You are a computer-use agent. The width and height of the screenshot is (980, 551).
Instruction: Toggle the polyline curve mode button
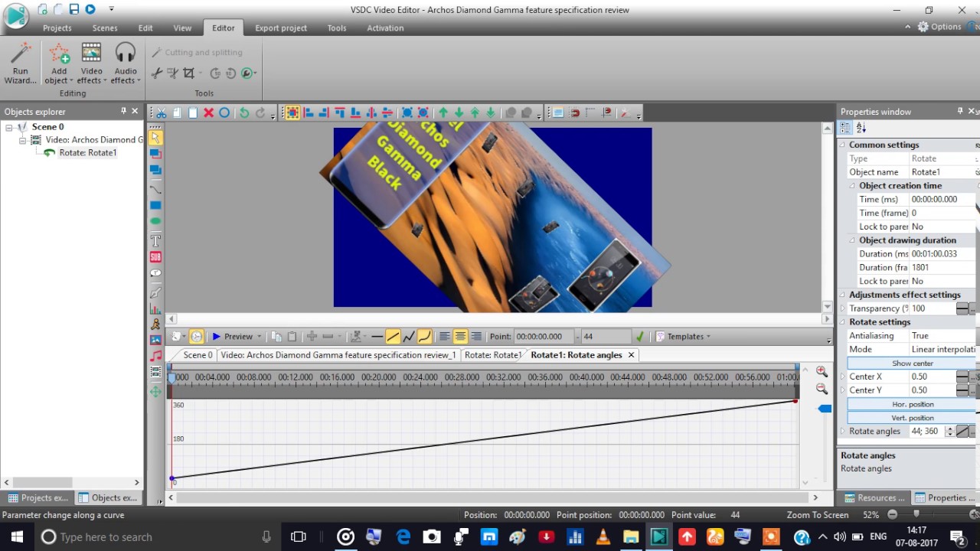409,337
